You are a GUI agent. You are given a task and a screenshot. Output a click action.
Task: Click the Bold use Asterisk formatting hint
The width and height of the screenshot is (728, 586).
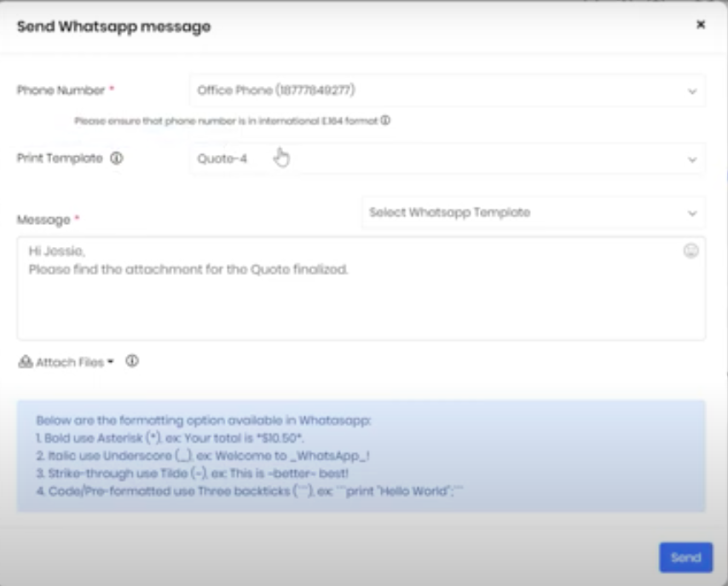(x=170, y=438)
